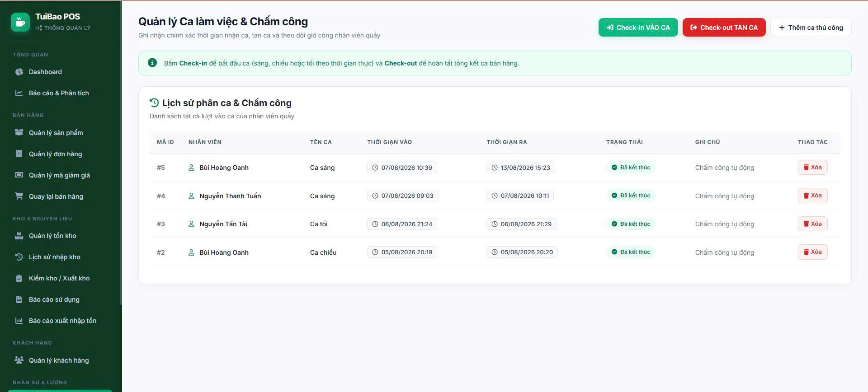Click the Check-out TAN CA button
The image size is (868, 392).
(x=724, y=28)
